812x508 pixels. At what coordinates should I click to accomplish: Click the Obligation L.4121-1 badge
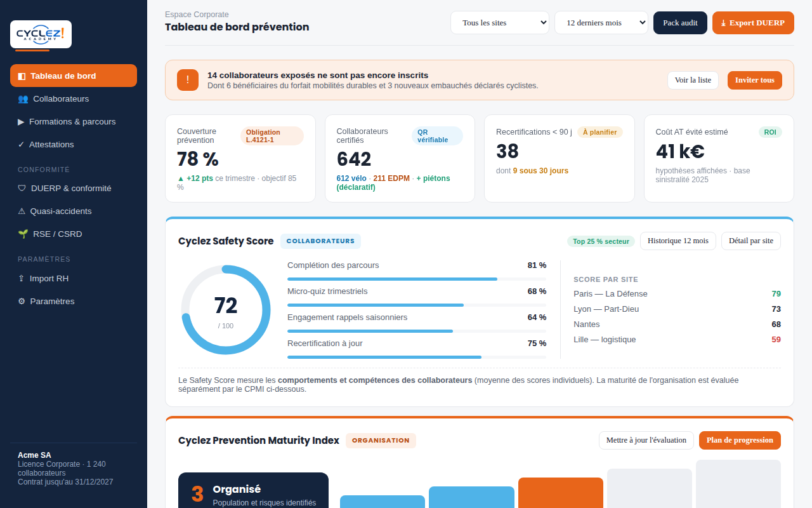272,136
